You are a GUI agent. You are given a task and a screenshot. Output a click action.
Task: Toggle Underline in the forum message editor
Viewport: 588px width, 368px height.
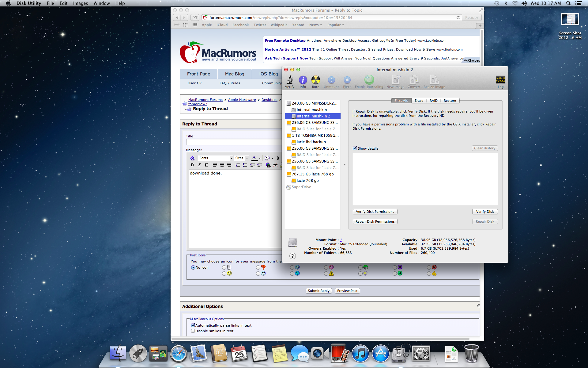tap(206, 165)
